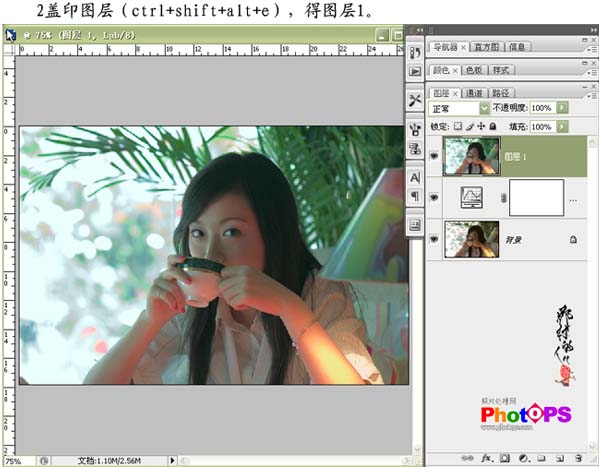Switch to the 通道 tab
The width and height of the screenshot is (599, 467).
coord(474,93)
